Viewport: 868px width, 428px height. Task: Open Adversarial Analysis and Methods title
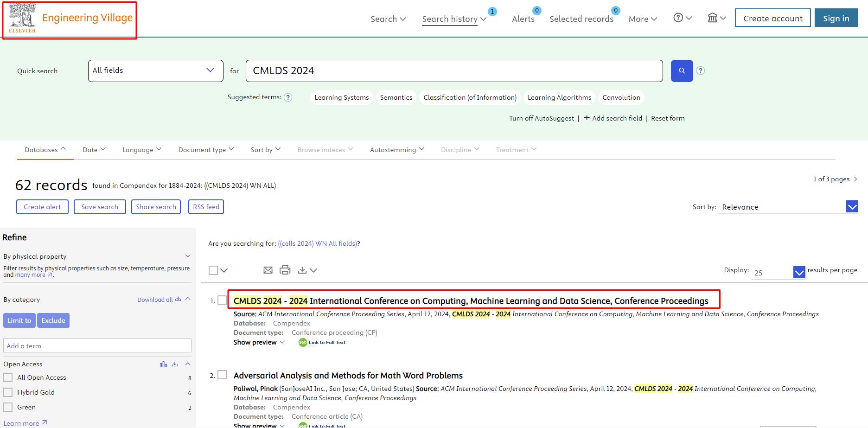coord(348,376)
